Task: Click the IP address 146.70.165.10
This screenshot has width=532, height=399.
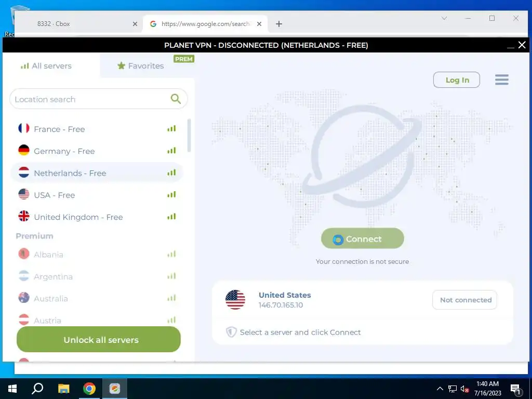Action: [281, 304]
